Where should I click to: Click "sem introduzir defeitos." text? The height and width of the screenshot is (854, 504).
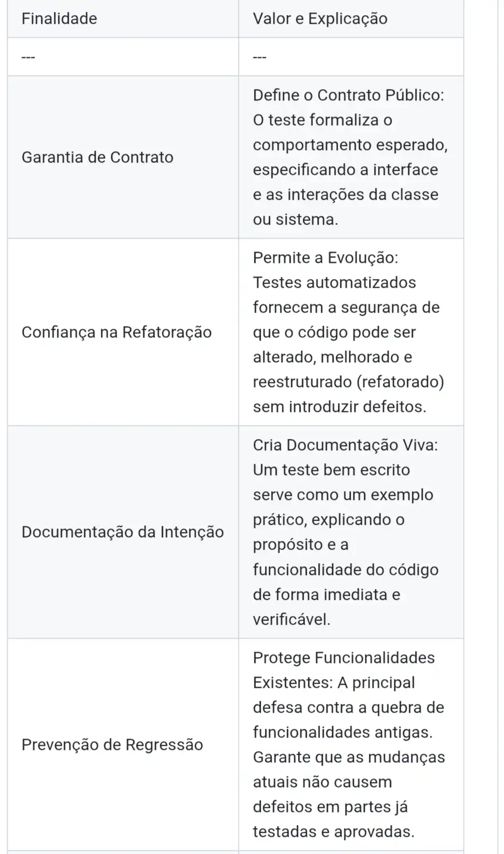(x=339, y=407)
